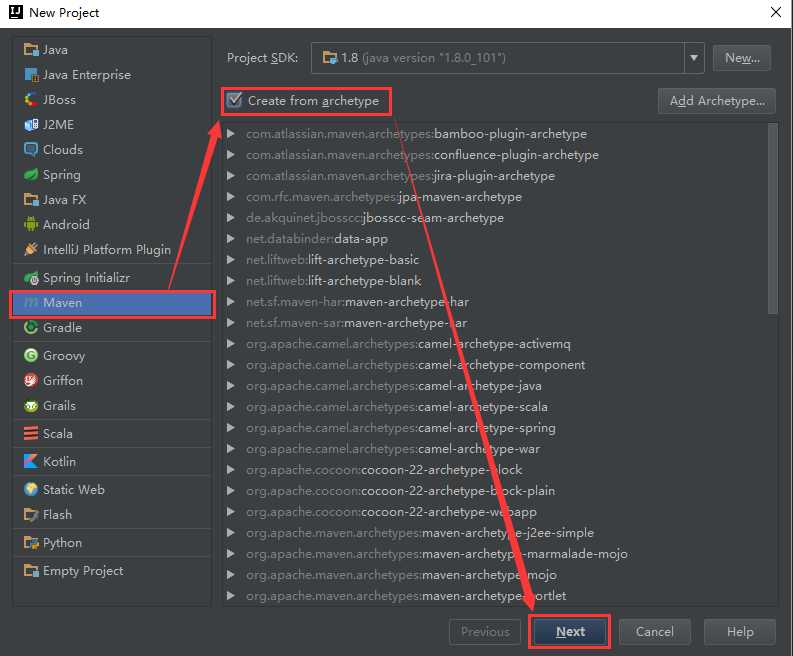Expand the lift-archetype-basic node
The width and height of the screenshot is (793, 656).
click(x=231, y=259)
